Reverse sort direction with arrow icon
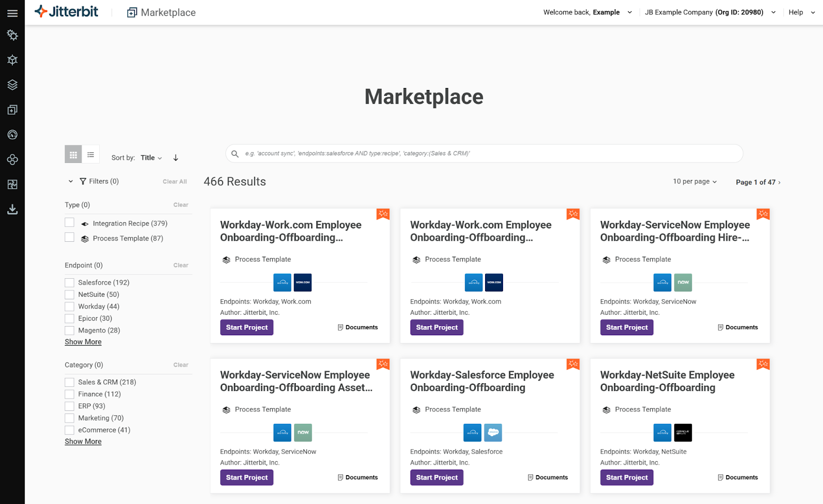The width and height of the screenshot is (823, 504). tap(176, 158)
